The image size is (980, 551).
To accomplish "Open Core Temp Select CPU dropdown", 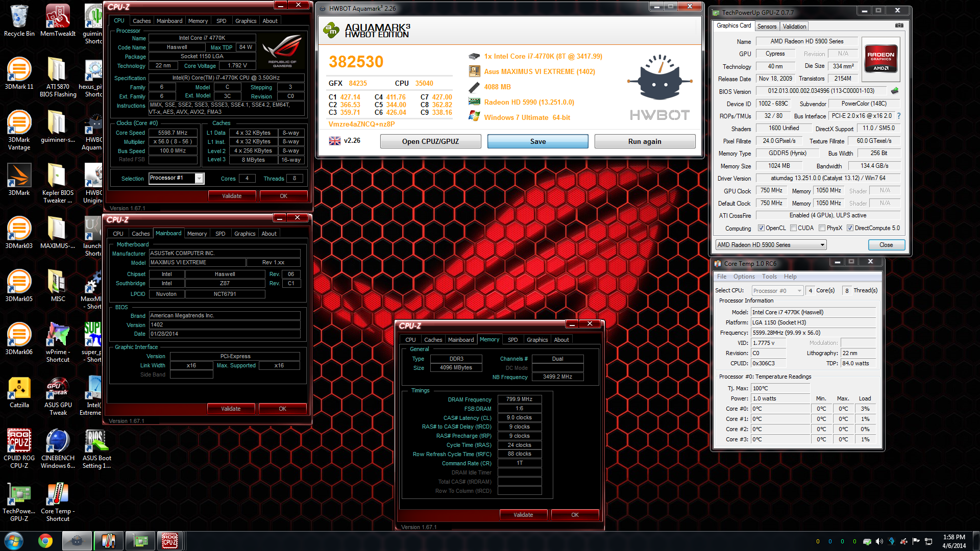I will click(x=777, y=291).
